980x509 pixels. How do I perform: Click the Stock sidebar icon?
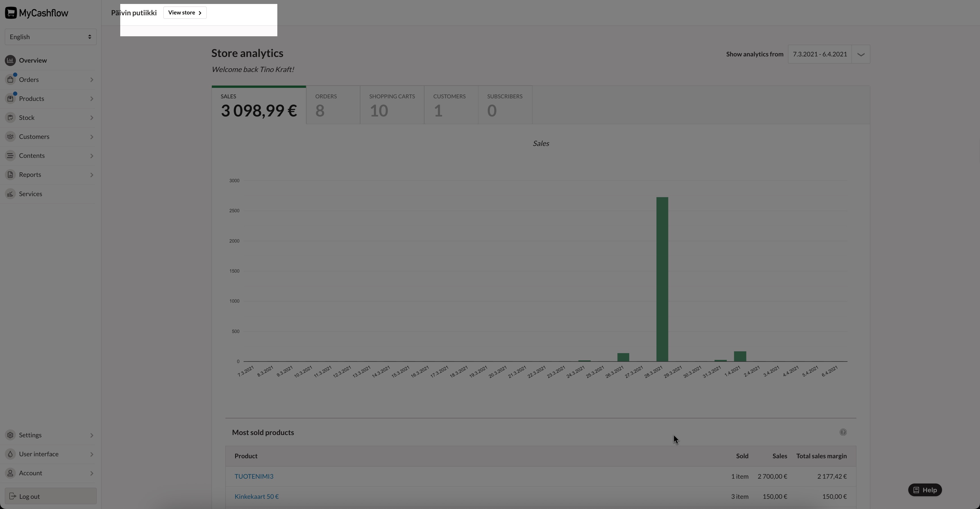click(10, 118)
